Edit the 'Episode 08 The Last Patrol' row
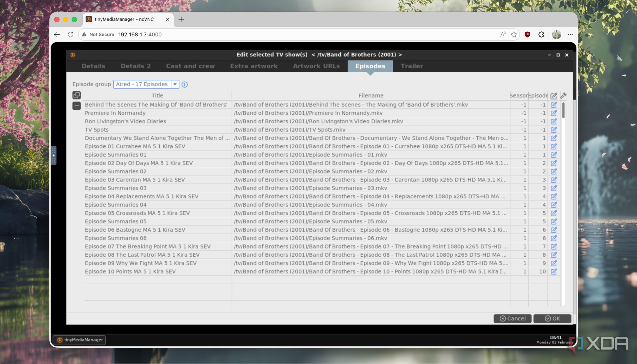This screenshot has width=637, height=364. click(554, 255)
